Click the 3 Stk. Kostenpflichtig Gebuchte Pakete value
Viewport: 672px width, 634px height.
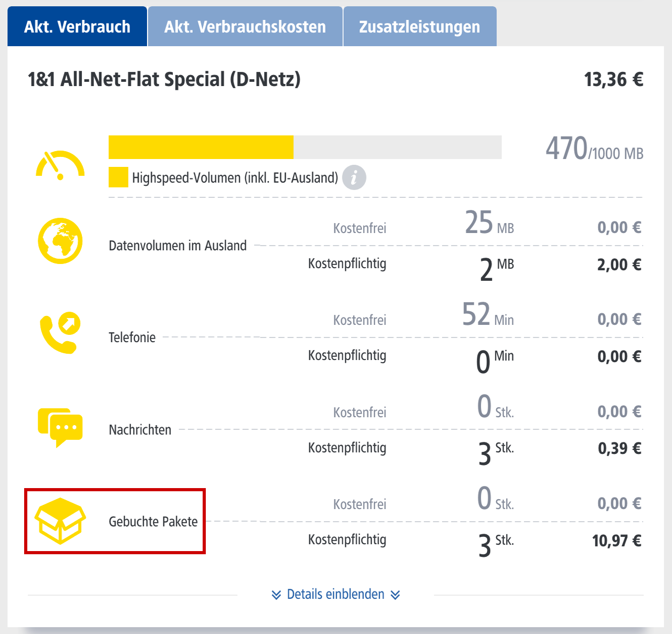496,545
